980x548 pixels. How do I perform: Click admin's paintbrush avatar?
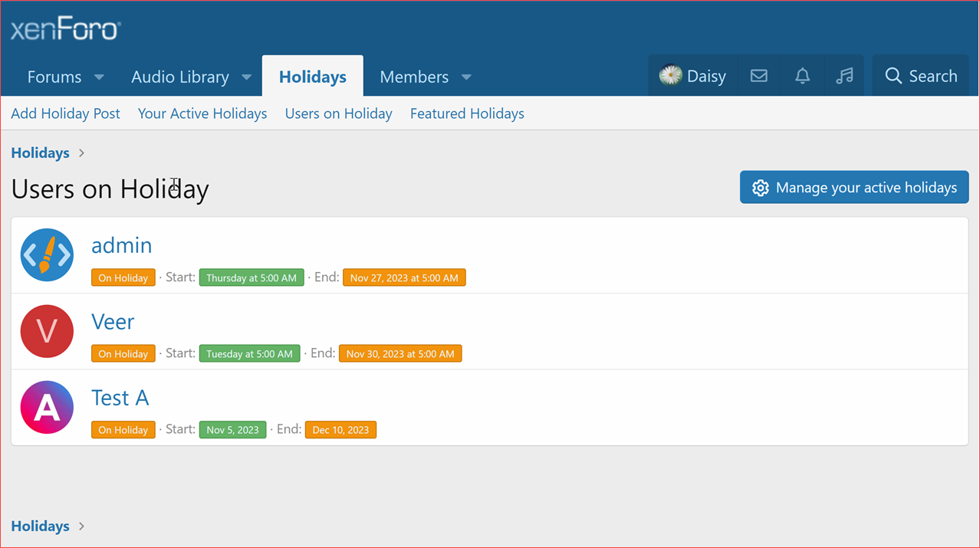click(x=47, y=254)
